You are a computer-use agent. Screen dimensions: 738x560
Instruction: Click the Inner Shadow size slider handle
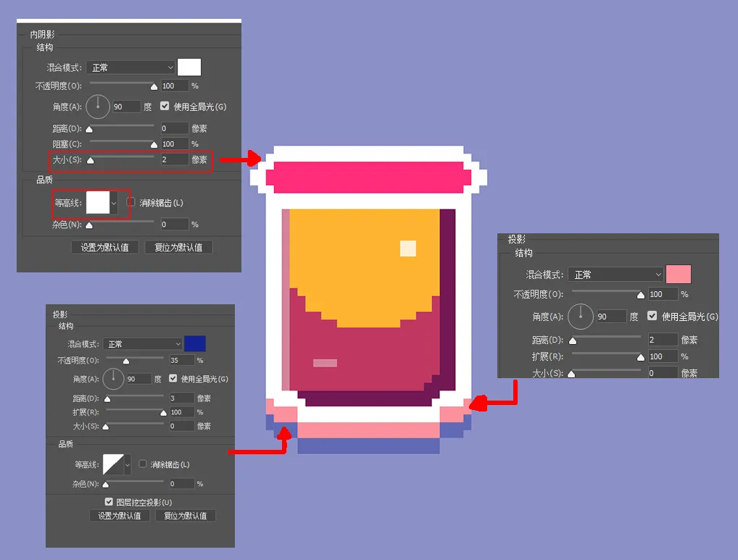click(90, 161)
